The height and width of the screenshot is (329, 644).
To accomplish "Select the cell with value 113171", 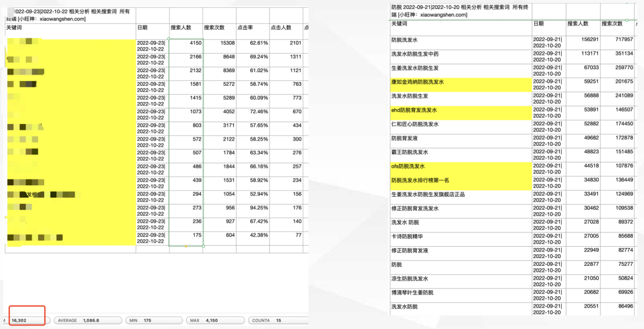I will (x=583, y=57).
